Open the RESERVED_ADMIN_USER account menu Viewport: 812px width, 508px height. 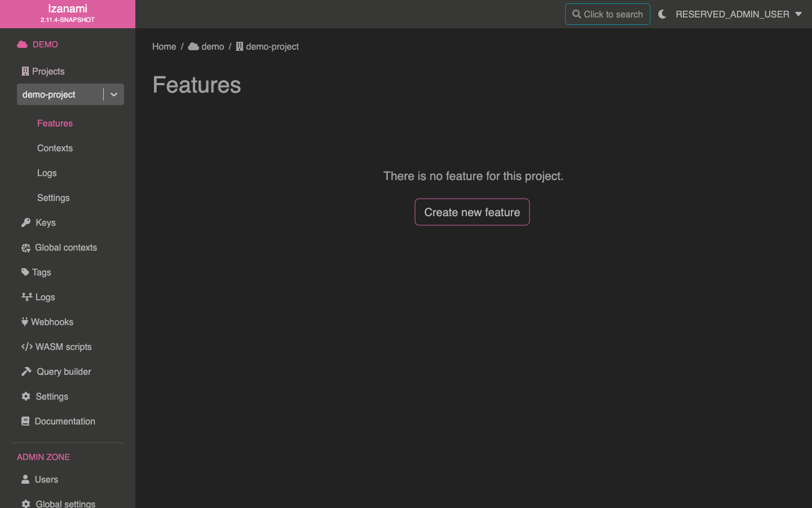click(x=738, y=14)
